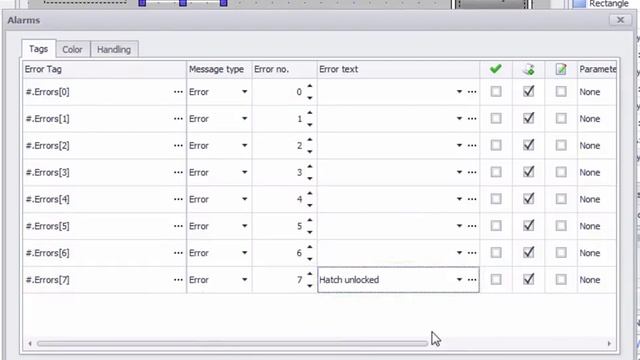Toggle green-check checkbox for #.Errors[3]
This screenshot has height=360, width=640.
[x=496, y=172]
